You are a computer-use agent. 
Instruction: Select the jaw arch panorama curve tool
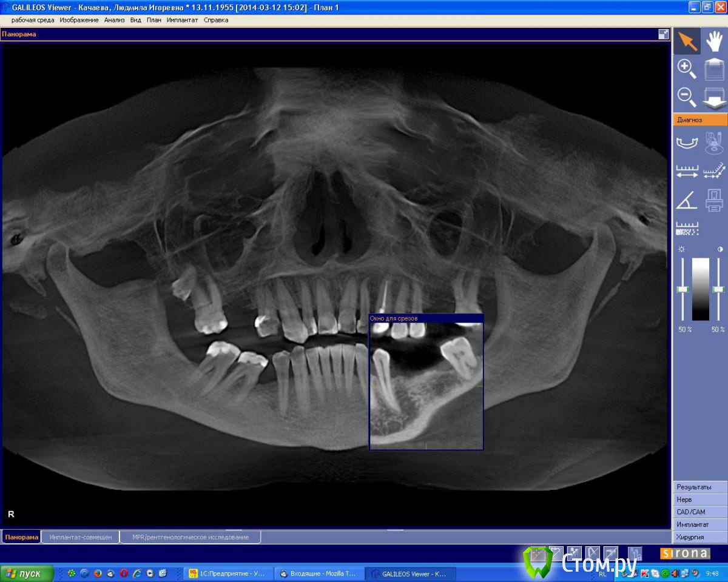click(x=687, y=143)
